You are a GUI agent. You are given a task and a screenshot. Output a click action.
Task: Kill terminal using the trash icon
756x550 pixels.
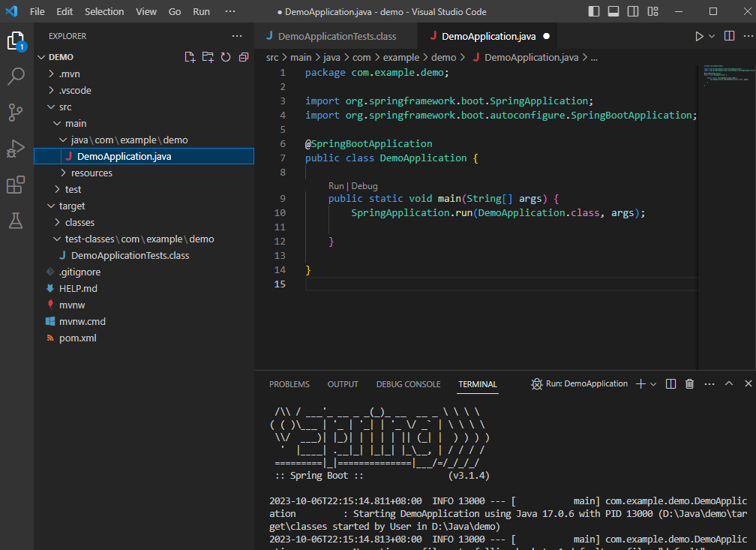pos(689,383)
